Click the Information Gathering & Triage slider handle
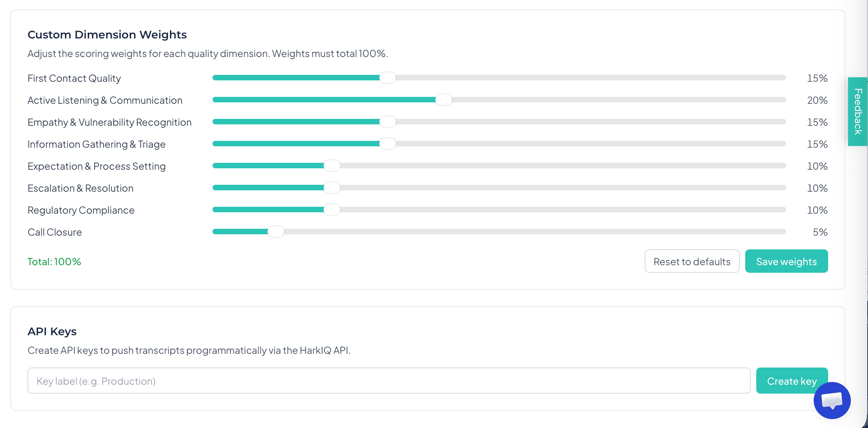868x428 pixels. tap(388, 144)
